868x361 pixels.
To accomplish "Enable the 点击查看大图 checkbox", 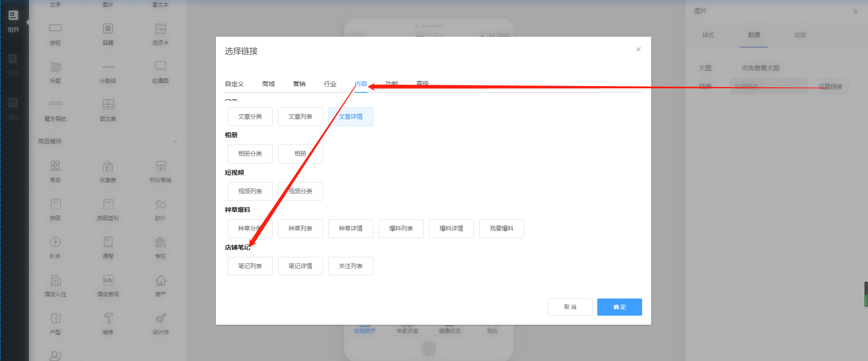I will tap(733, 68).
